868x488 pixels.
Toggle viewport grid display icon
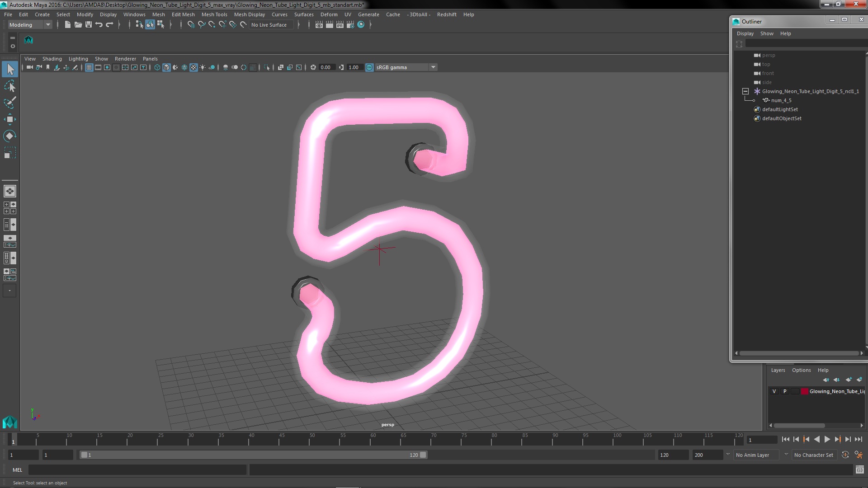89,67
